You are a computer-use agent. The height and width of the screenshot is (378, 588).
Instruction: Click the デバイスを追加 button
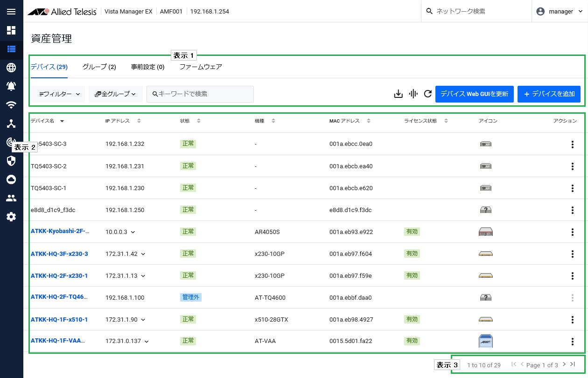coord(549,94)
